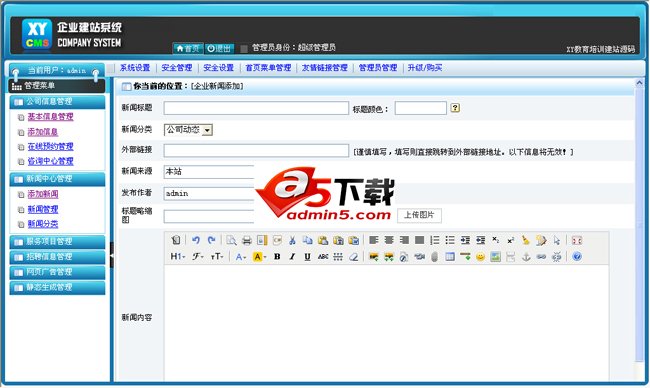This screenshot has width=650, height=388.
Task: Click the cut scissors icon
Action: (292, 240)
